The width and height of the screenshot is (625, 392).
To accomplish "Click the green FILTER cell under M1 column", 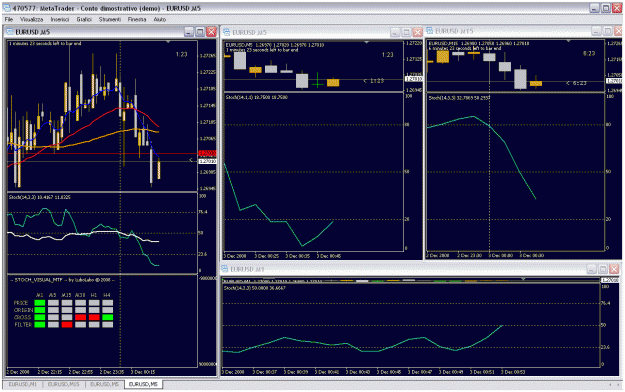I will click(40, 325).
